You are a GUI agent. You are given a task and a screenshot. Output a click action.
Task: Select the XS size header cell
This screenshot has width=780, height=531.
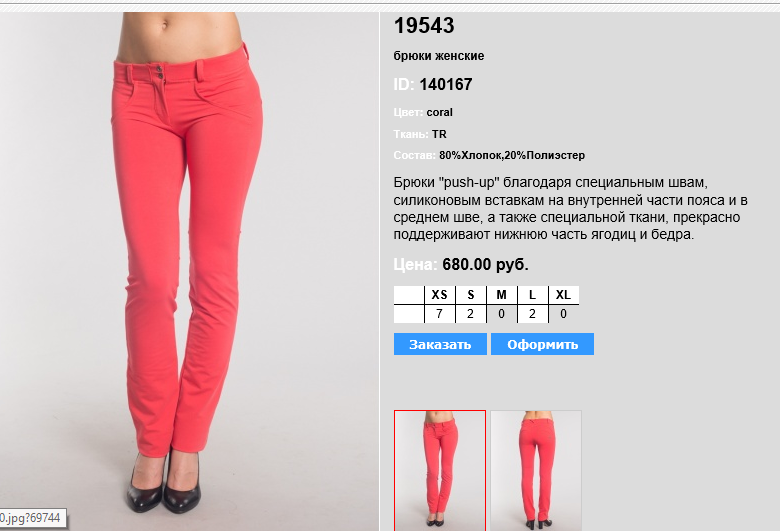click(x=440, y=295)
